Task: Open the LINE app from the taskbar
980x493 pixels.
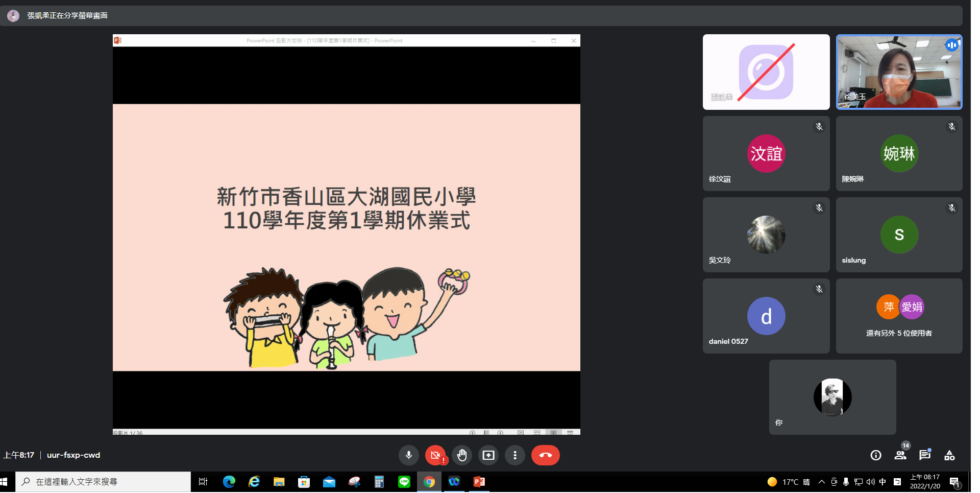Action: point(404,482)
